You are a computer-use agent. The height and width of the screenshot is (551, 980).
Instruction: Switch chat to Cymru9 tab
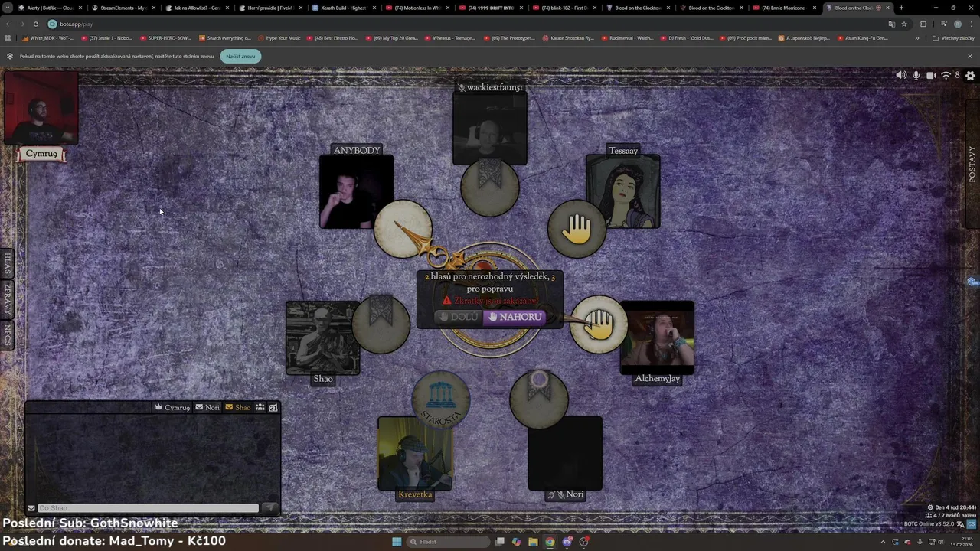(x=172, y=407)
